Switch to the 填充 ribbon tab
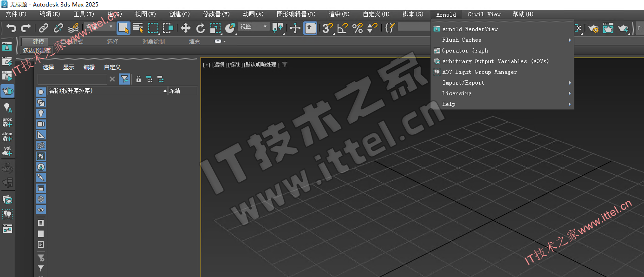Viewport: 644px width, 277px height. (195, 42)
